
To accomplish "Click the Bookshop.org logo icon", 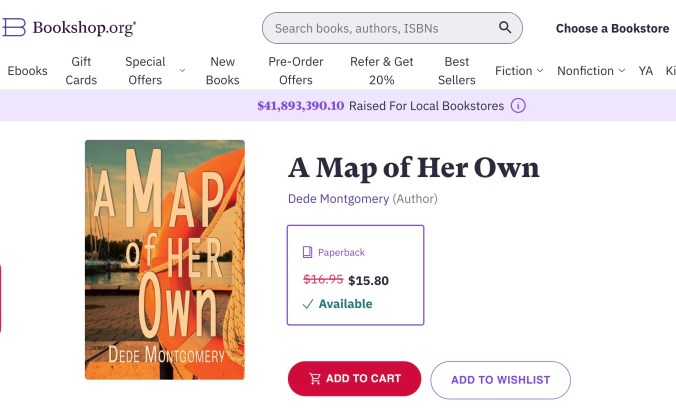I will click(14, 28).
